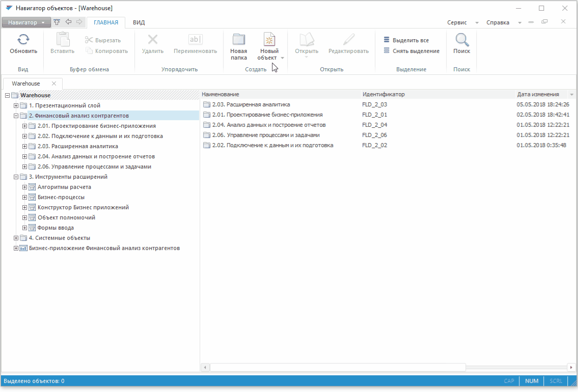Click the Новый объект icon
Viewport: 578px width, 392px height.
269,39
